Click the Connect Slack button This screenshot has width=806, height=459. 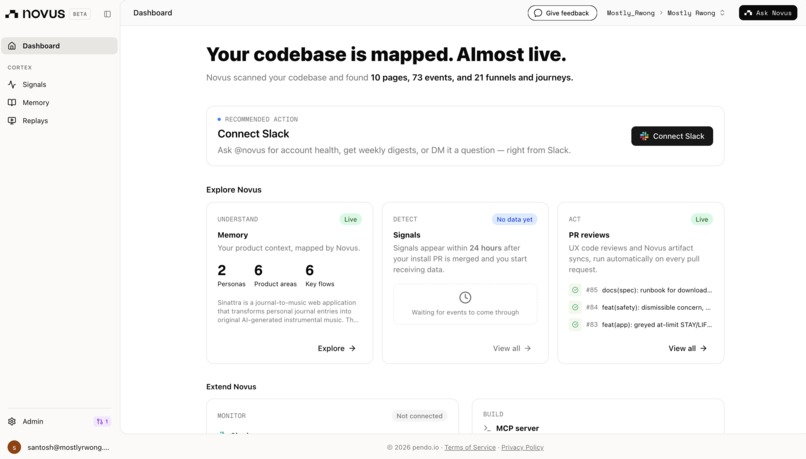click(672, 136)
